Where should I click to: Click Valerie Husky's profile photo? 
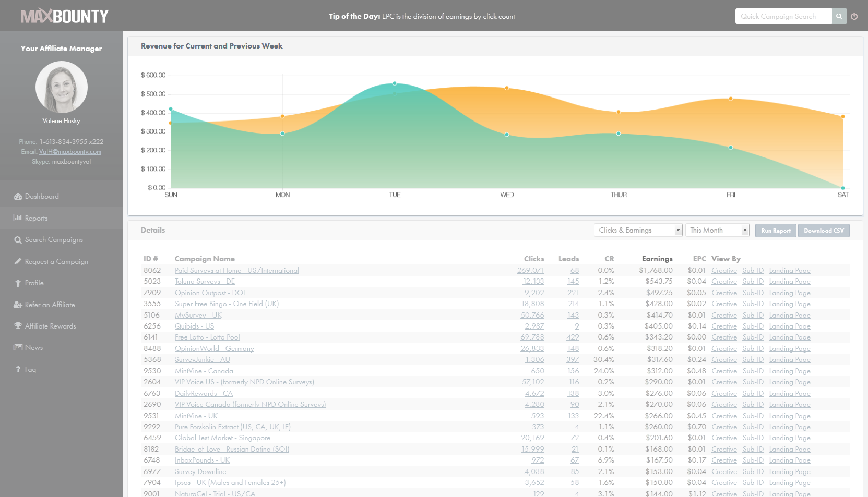(61, 87)
